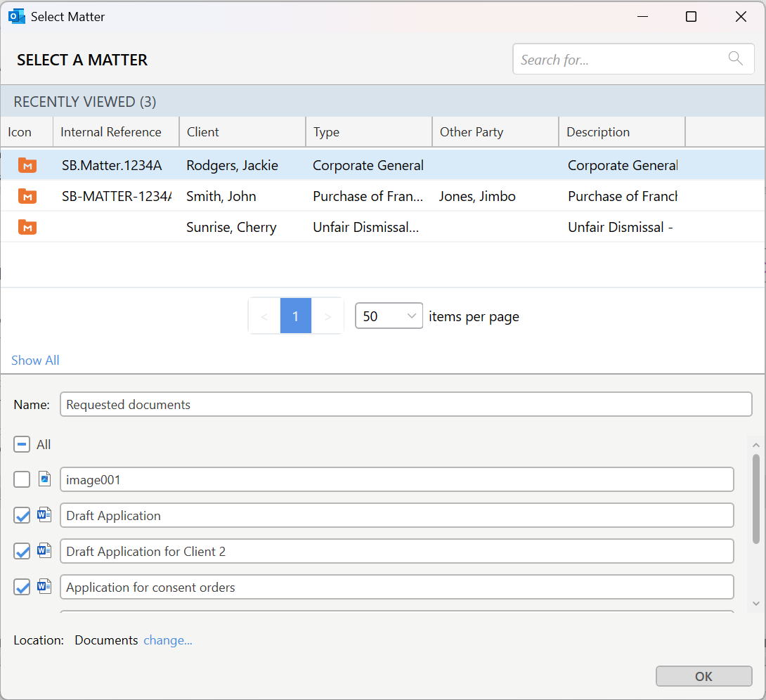Open the items per page dropdown
This screenshot has width=766, height=700.
pos(389,316)
